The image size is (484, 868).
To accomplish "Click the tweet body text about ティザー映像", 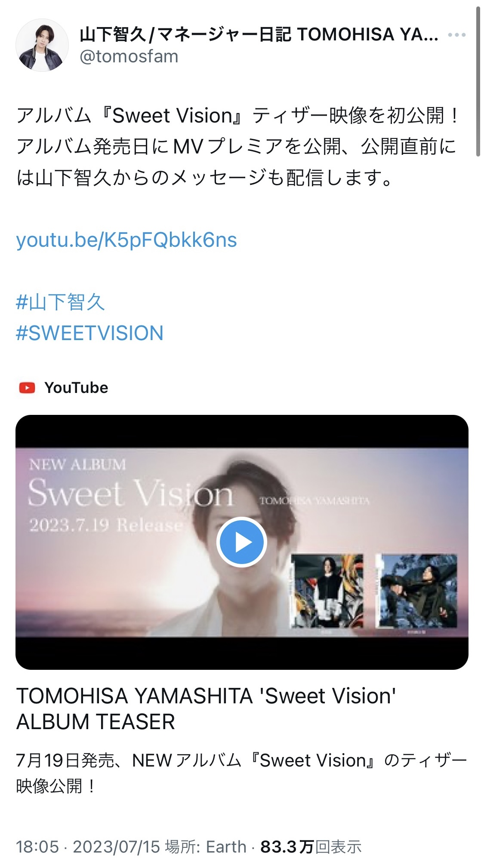I will point(237,147).
